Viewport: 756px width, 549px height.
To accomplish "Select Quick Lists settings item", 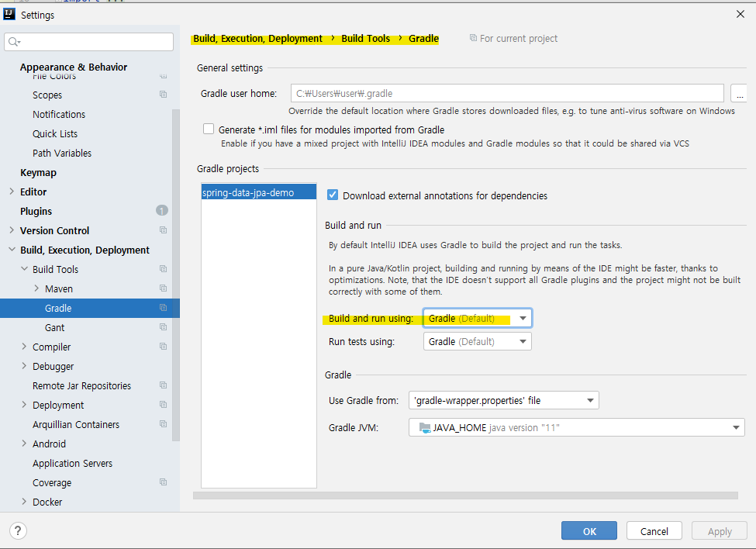I will pos(55,133).
